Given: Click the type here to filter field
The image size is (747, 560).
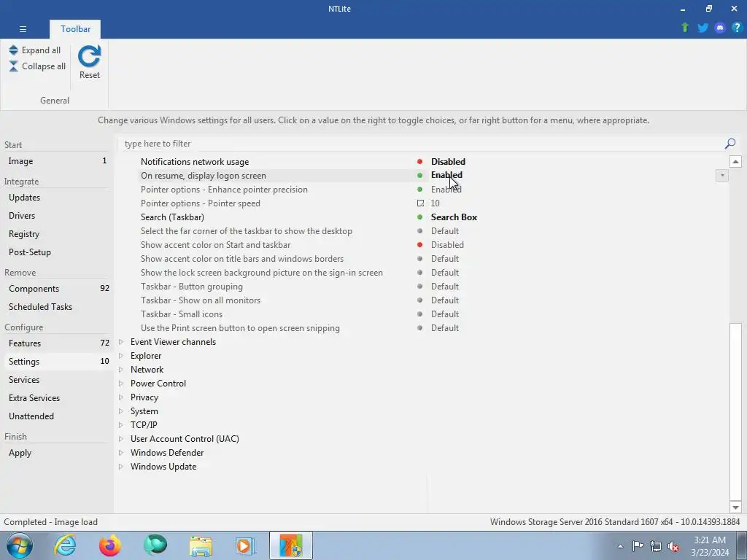Looking at the screenshot, I should click(x=422, y=144).
